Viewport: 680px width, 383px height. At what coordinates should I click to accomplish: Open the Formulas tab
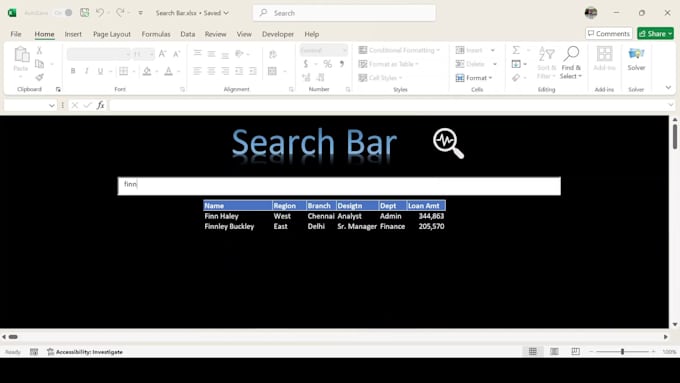(x=156, y=34)
